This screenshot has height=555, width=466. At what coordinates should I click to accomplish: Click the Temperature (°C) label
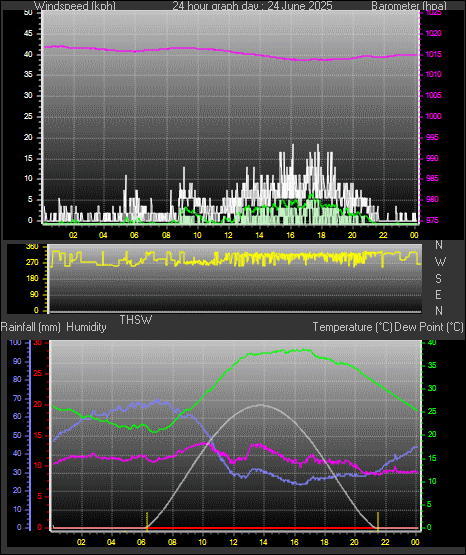(x=352, y=327)
